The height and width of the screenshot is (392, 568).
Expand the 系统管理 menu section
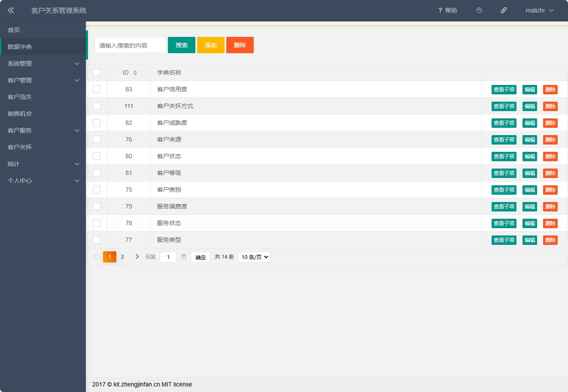43,63
